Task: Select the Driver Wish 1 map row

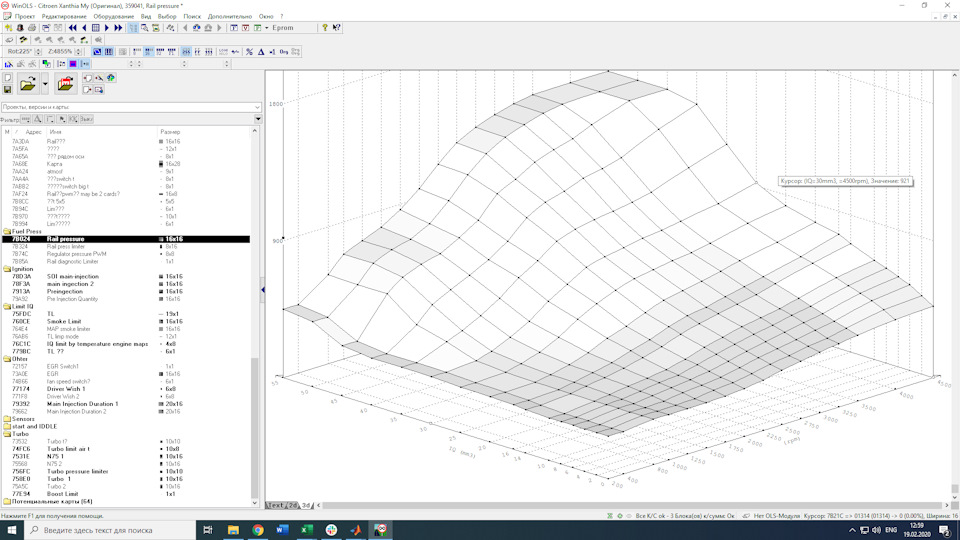Action: tap(126, 389)
